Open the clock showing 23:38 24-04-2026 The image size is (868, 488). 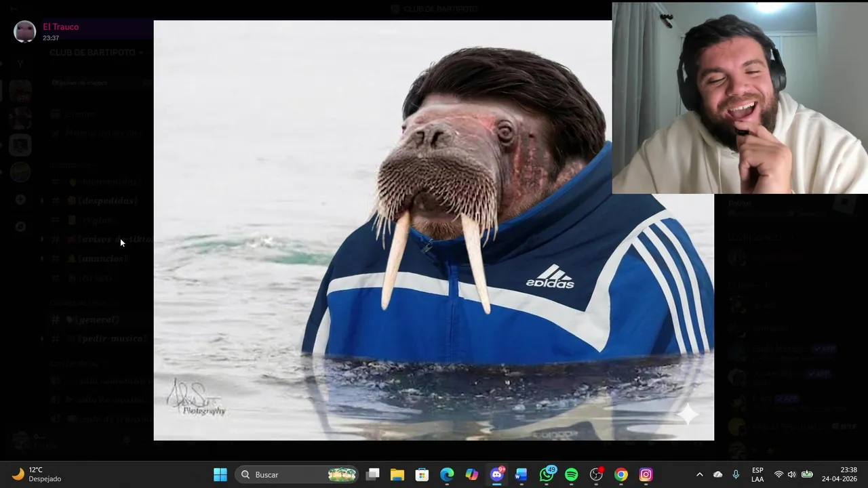840,474
